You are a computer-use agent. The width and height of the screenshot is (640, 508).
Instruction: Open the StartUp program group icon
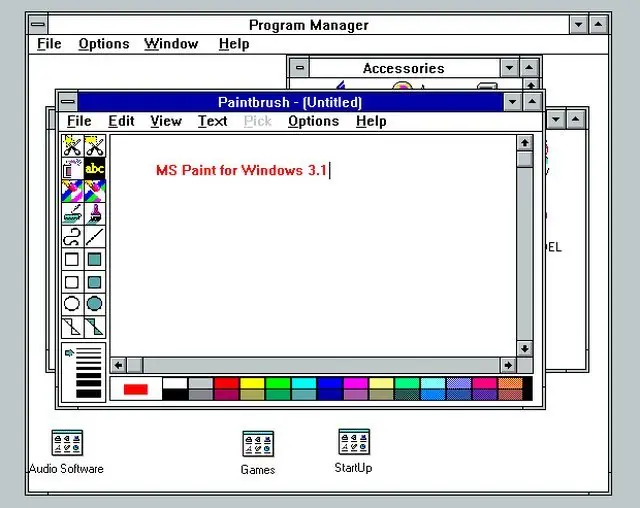354,451
